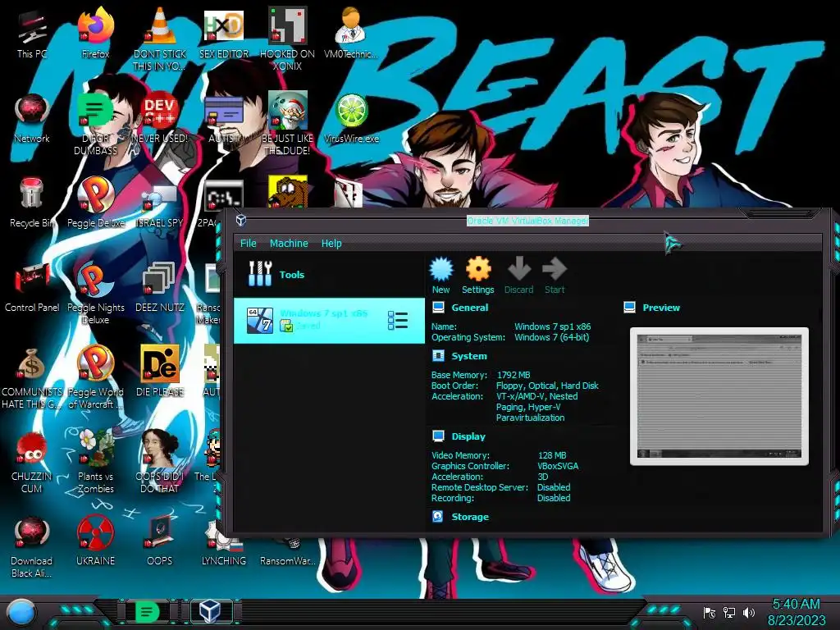Image resolution: width=840 pixels, height=630 pixels.
Task: Click the Graphics Controller value VBoxSVGA
Action: (558, 466)
